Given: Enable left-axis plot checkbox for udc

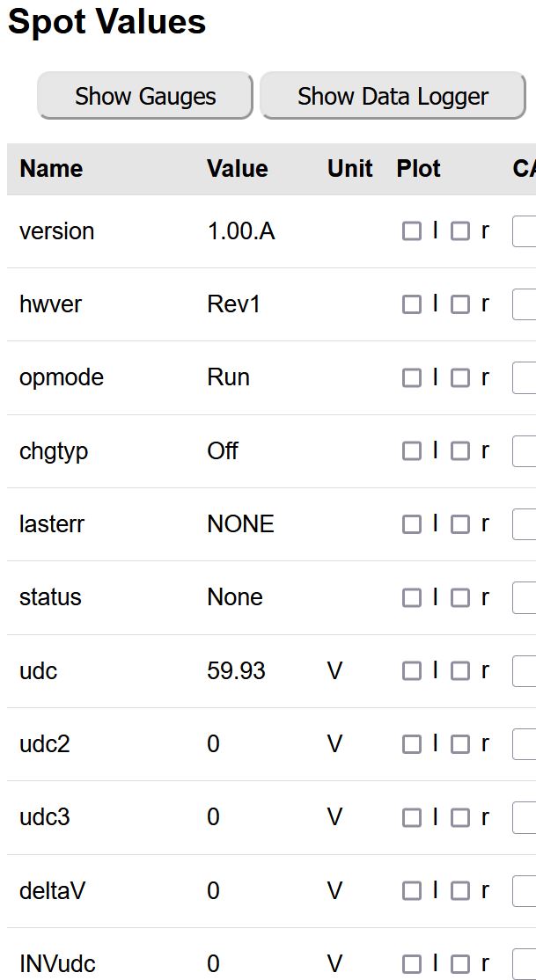Looking at the screenshot, I should [411, 671].
